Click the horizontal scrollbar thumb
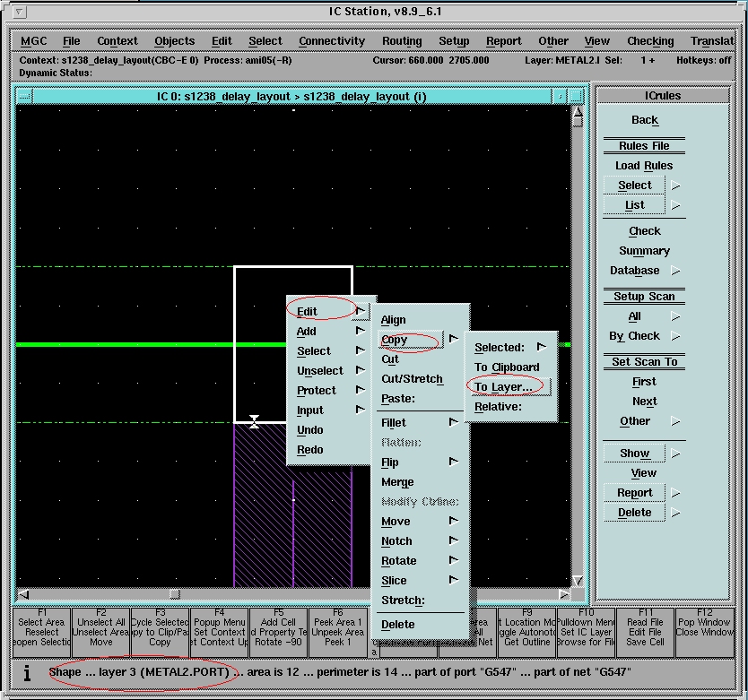 [174, 594]
